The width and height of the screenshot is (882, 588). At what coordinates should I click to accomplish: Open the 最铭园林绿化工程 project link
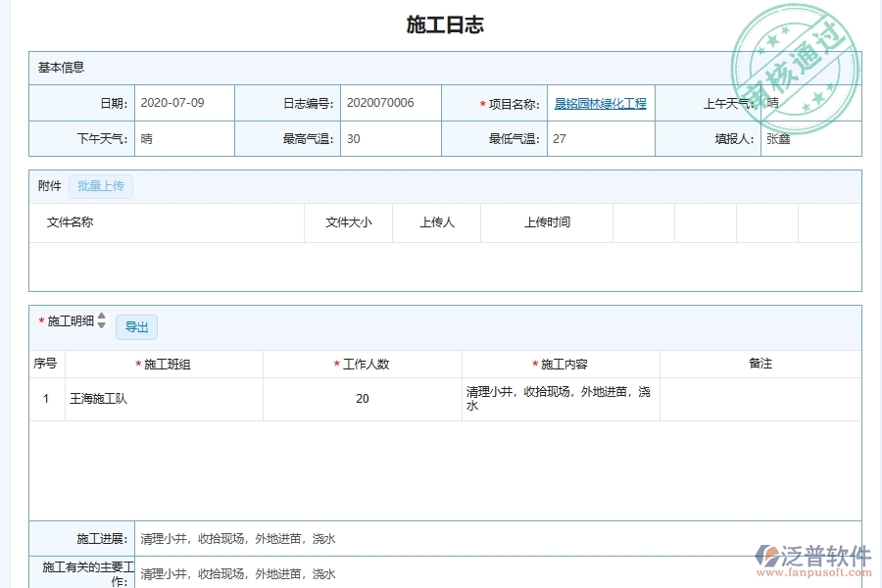tap(599, 102)
